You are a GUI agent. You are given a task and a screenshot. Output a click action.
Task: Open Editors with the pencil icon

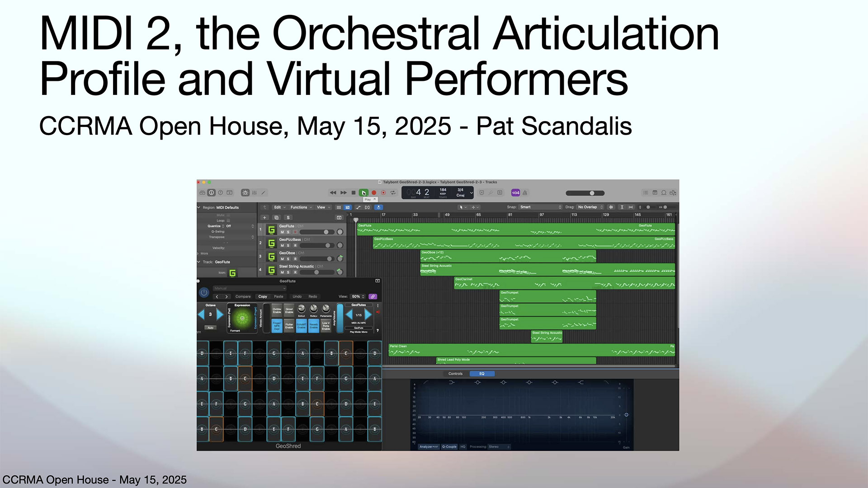pos(264,193)
